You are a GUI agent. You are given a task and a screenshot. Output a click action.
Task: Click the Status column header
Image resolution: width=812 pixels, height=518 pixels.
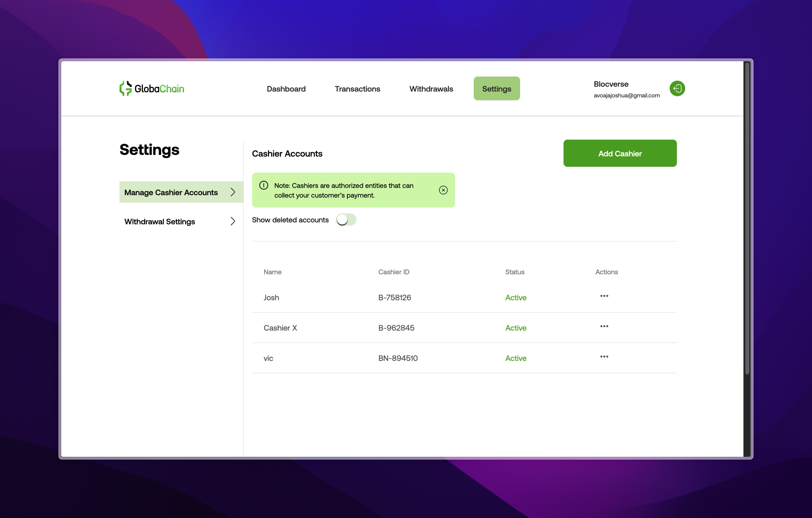[x=515, y=272]
